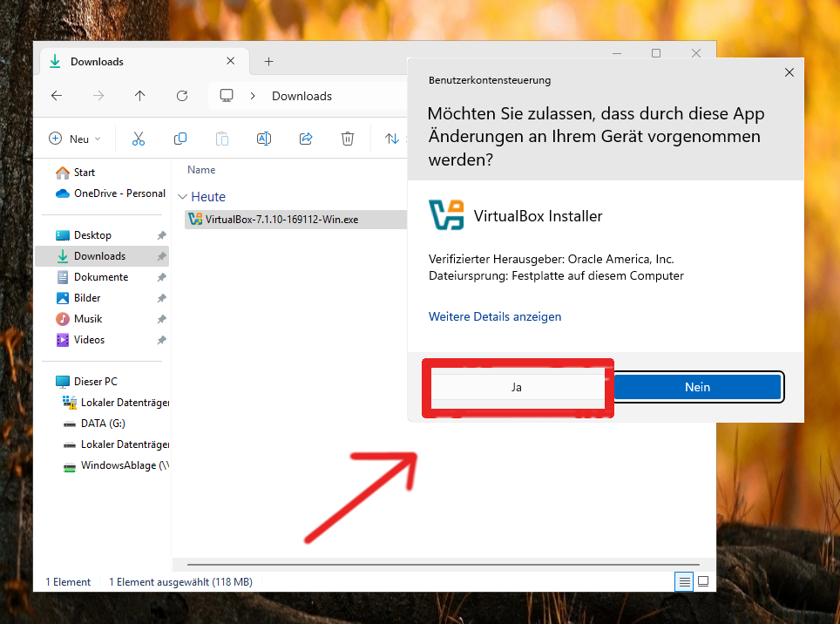Screen dimensions: 840x624
Task: Unpin Dokumente pin icon
Action: pos(161,277)
